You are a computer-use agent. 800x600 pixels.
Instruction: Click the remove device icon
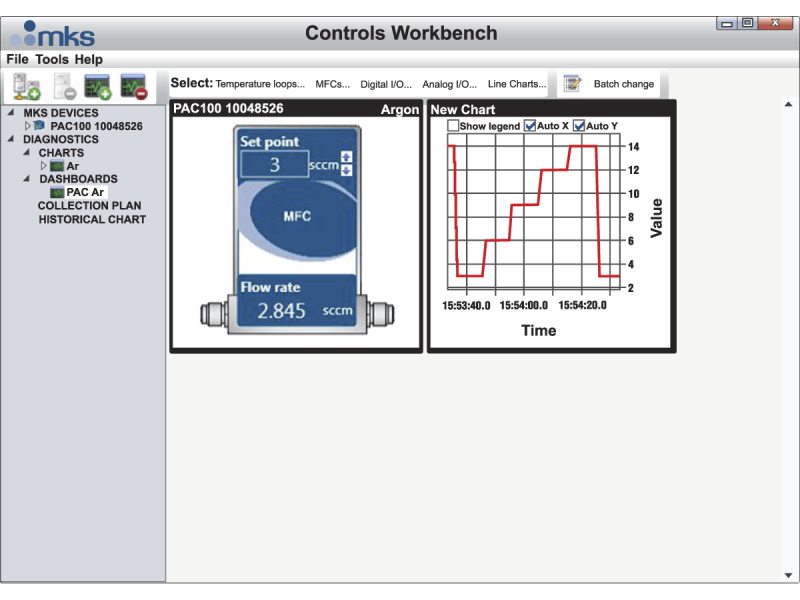[63, 87]
